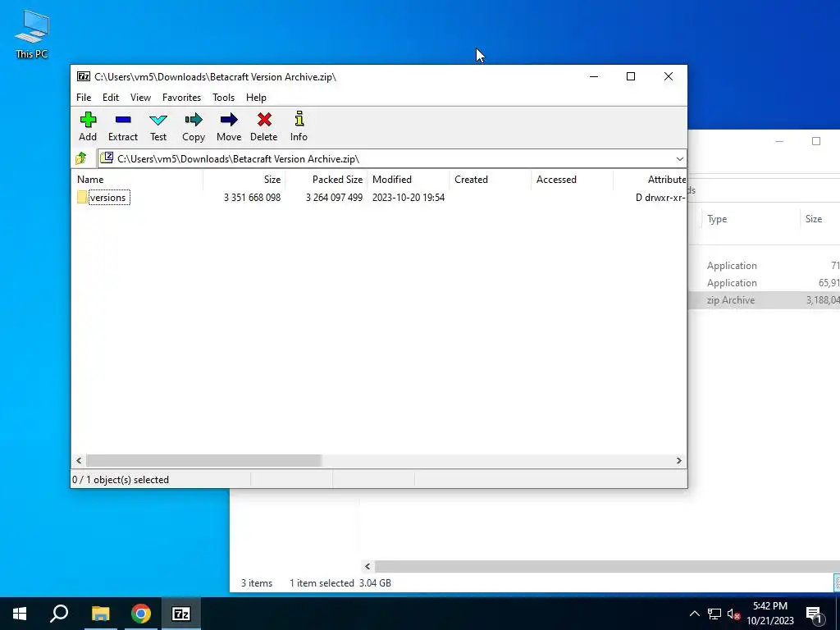
Task: Open taskbar Search
Action: pos(59,614)
